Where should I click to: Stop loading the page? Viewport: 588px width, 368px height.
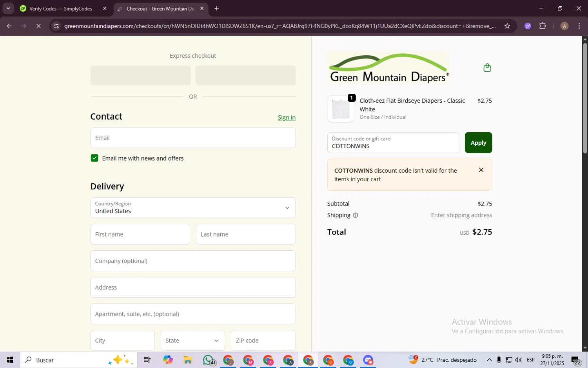[x=38, y=26]
